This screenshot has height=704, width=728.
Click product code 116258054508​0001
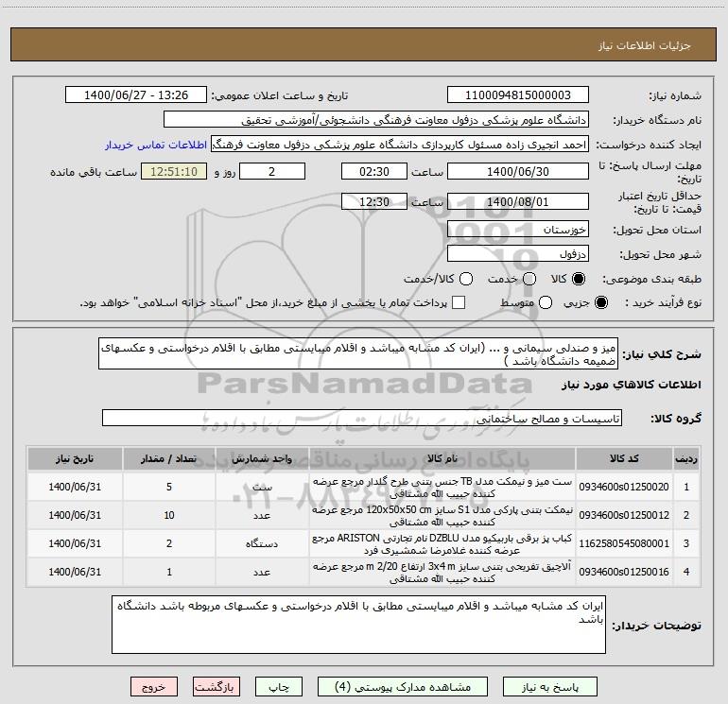624,543
